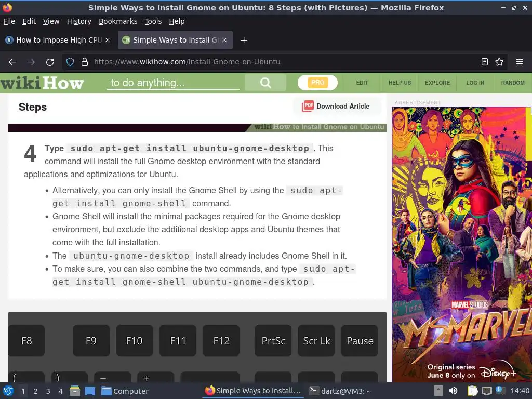The image size is (532, 399).
Task: Open the file manager icon in taskbar
Action: 75,391
